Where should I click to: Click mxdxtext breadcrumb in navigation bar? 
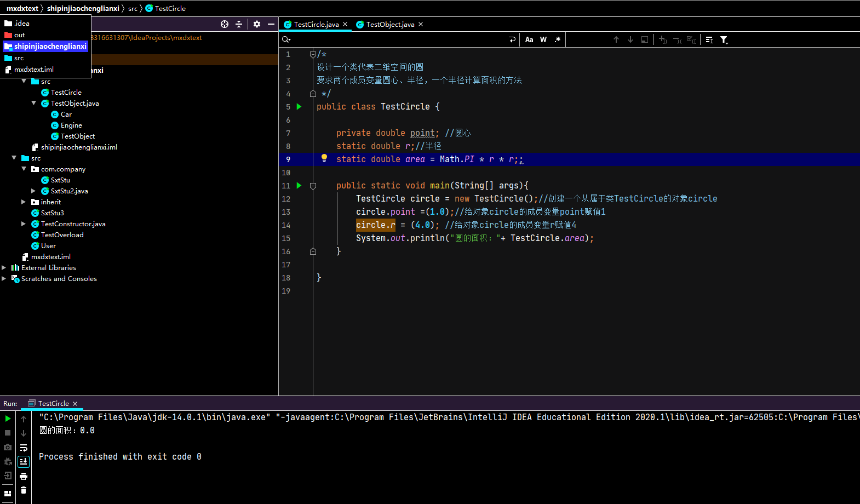(x=22, y=8)
